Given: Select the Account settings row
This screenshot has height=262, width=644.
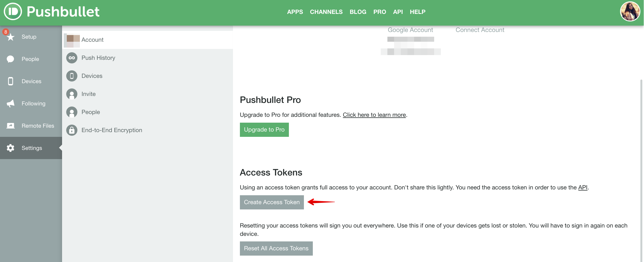Looking at the screenshot, I should point(148,40).
